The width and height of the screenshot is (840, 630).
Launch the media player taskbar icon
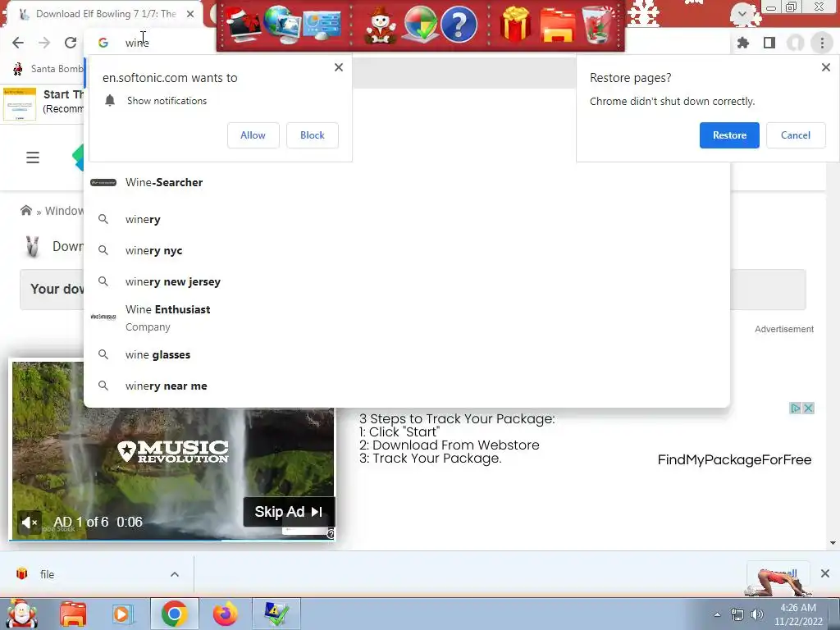pos(122,614)
